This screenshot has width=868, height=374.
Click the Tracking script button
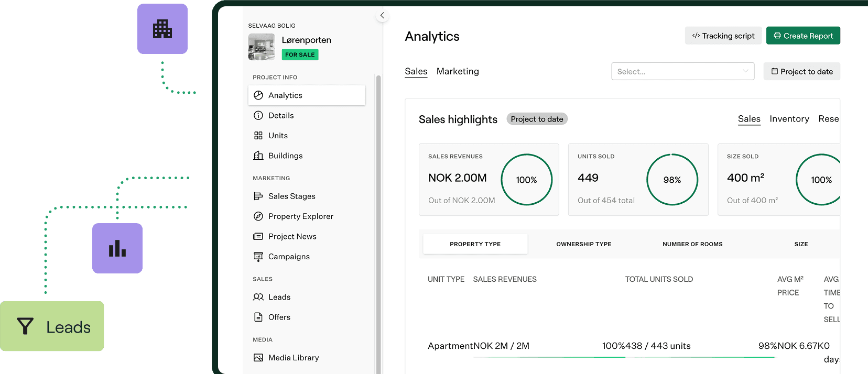click(723, 36)
